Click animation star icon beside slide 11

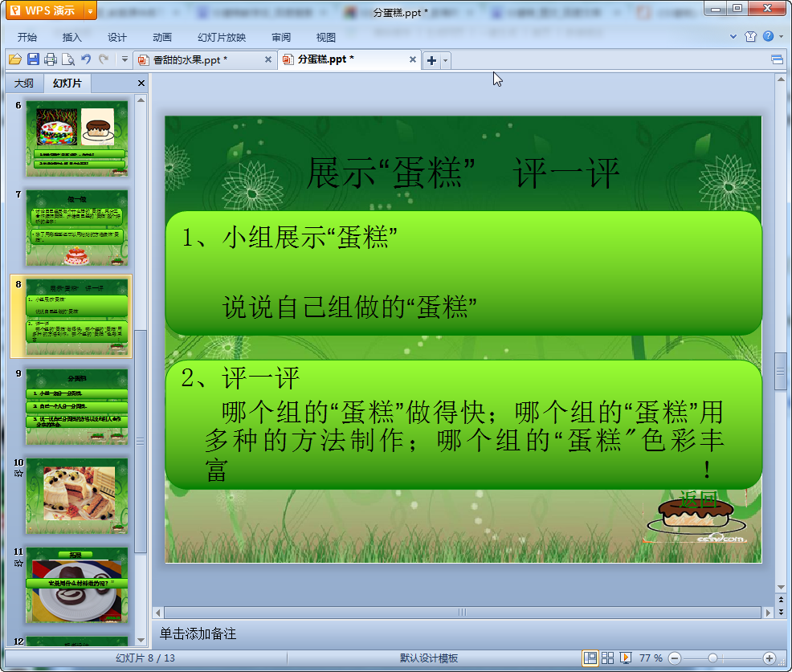pyautogui.click(x=18, y=563)
